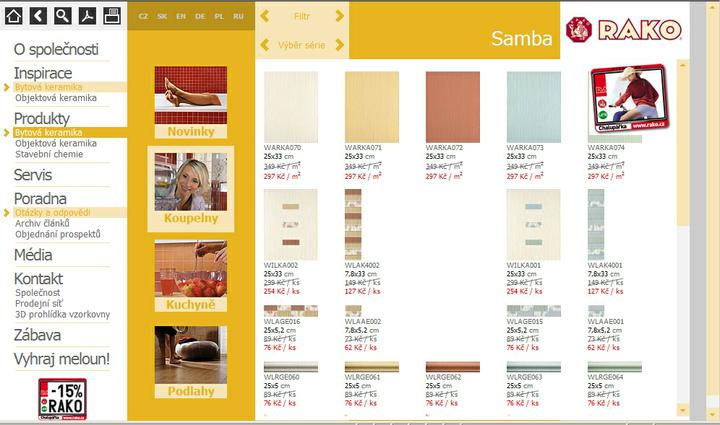Open the PDF export icon
Screen dimensions: 720x425
click(87, 16)
